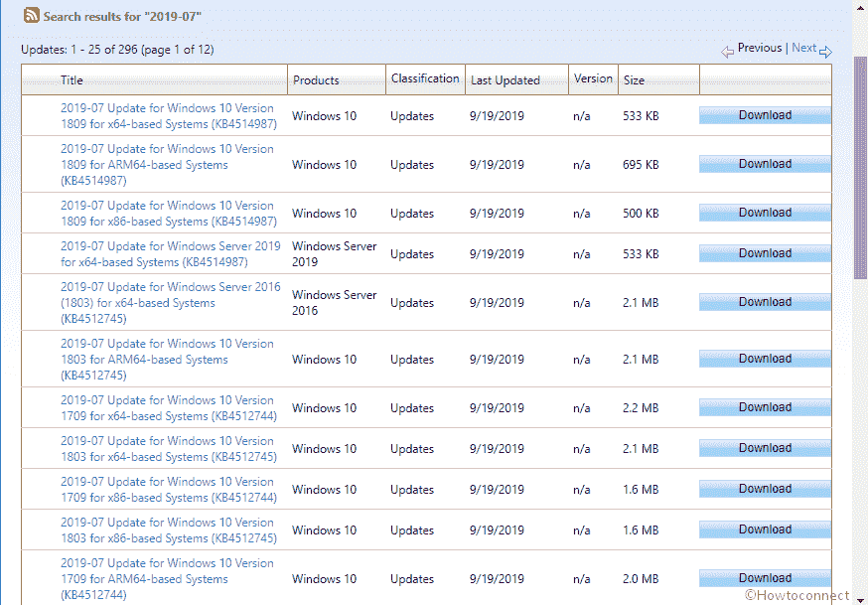
Task: Download the 1803 ARM64 update (2.1 MB)
Action: (765, 359)
